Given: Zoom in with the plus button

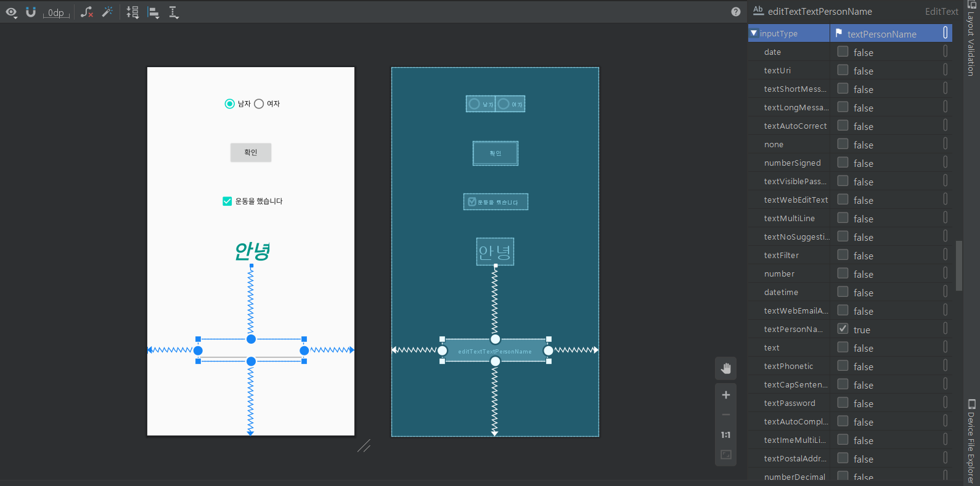Looking at the screenshot, I should pyautogui.click(x=726, y=395).
